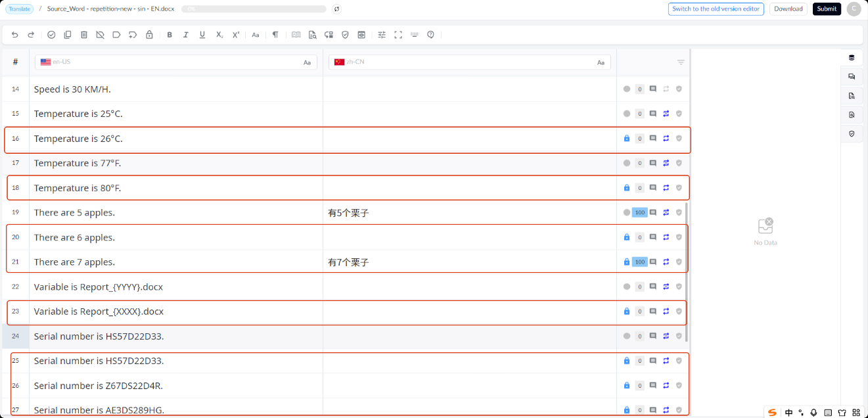Open the QA shield panel in right sidebar

[x=852, y=133]
